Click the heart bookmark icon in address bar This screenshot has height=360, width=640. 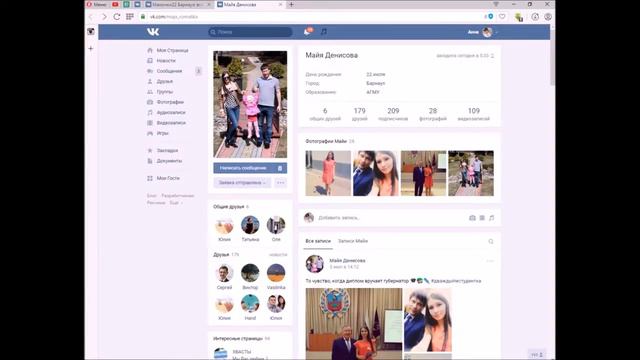point(502,17)
